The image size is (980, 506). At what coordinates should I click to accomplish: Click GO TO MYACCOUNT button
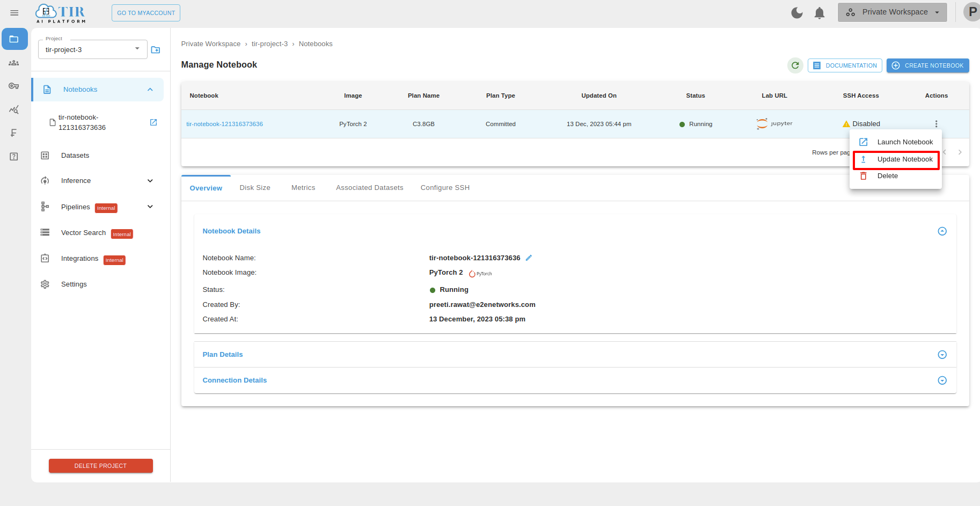point(146,13)
